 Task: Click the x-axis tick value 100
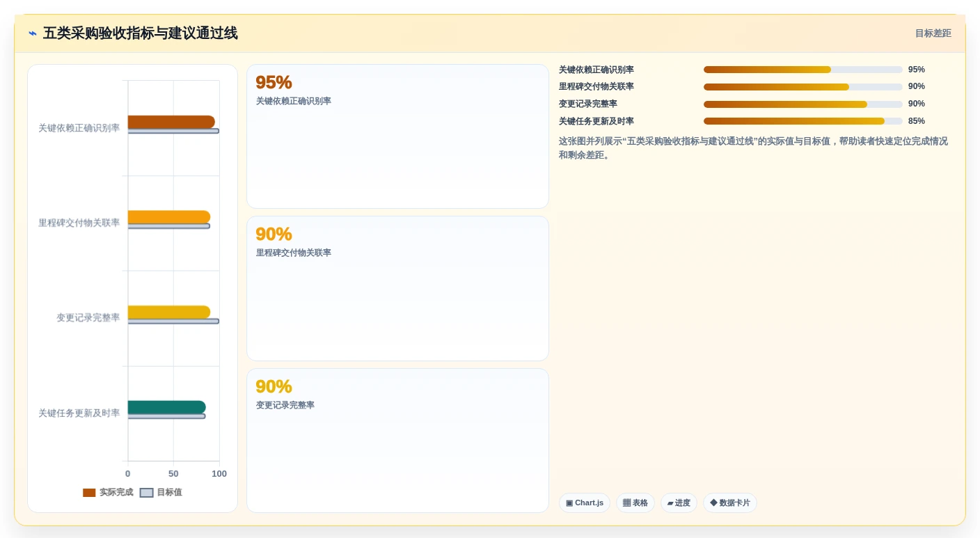(219, 474)
